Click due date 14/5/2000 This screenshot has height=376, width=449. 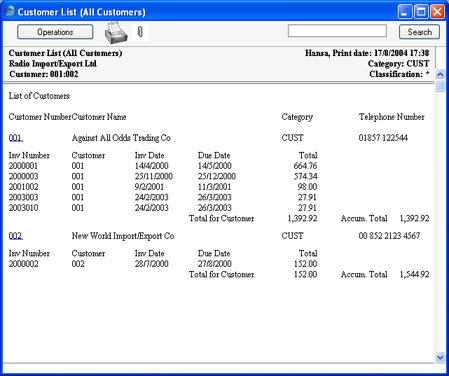pyautogui.click(x=215, y=166)
